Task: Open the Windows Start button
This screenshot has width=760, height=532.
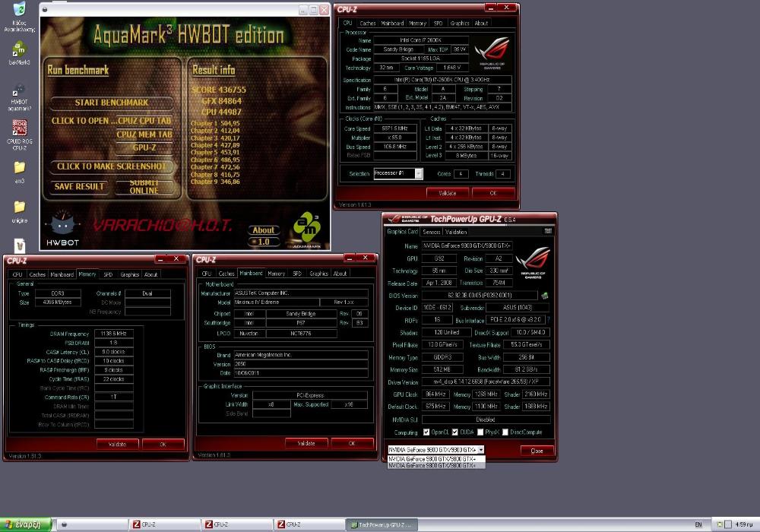Action: 26,524
